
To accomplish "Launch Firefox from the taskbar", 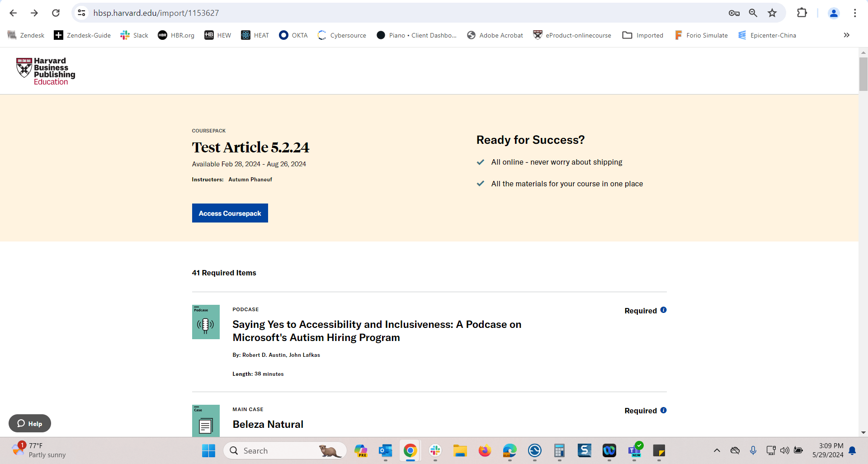I will tap(485, 450).
